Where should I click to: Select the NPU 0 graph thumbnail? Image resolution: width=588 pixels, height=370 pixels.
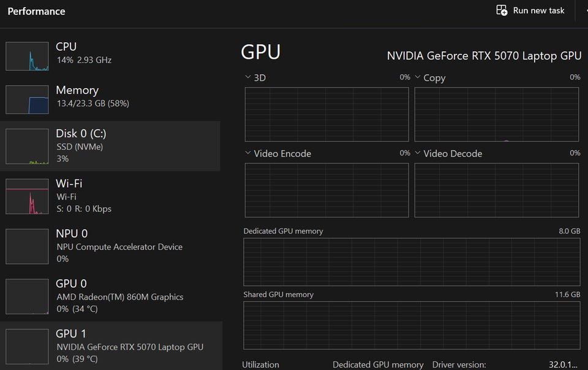click(27, 246)
